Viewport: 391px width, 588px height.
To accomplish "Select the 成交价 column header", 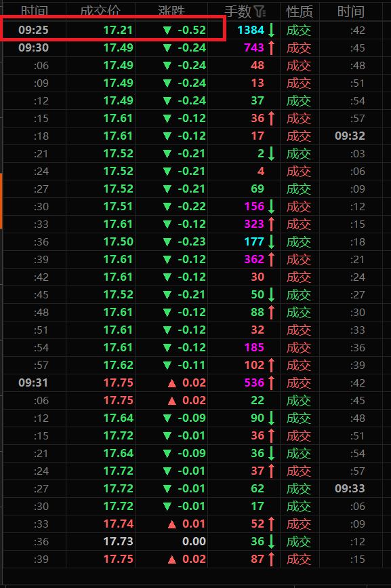I will [100, 12].
